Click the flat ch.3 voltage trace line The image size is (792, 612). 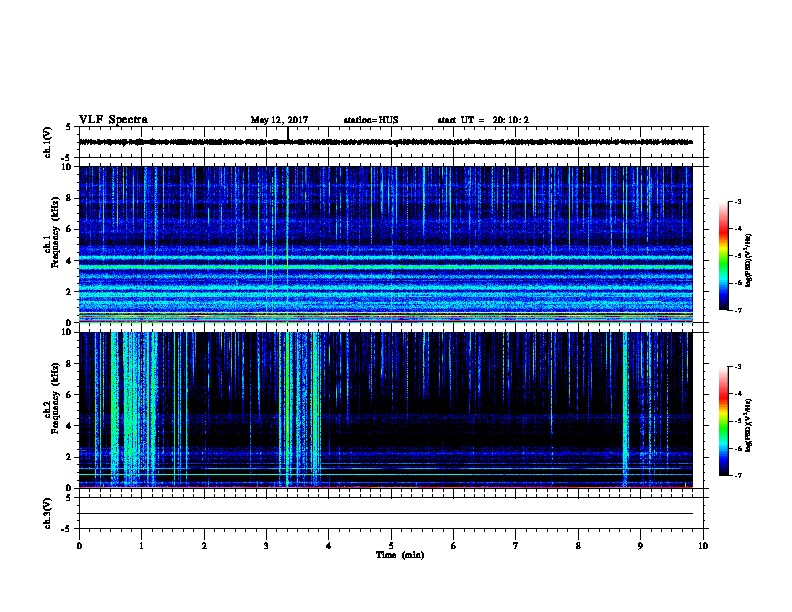[x=386, y=514]
